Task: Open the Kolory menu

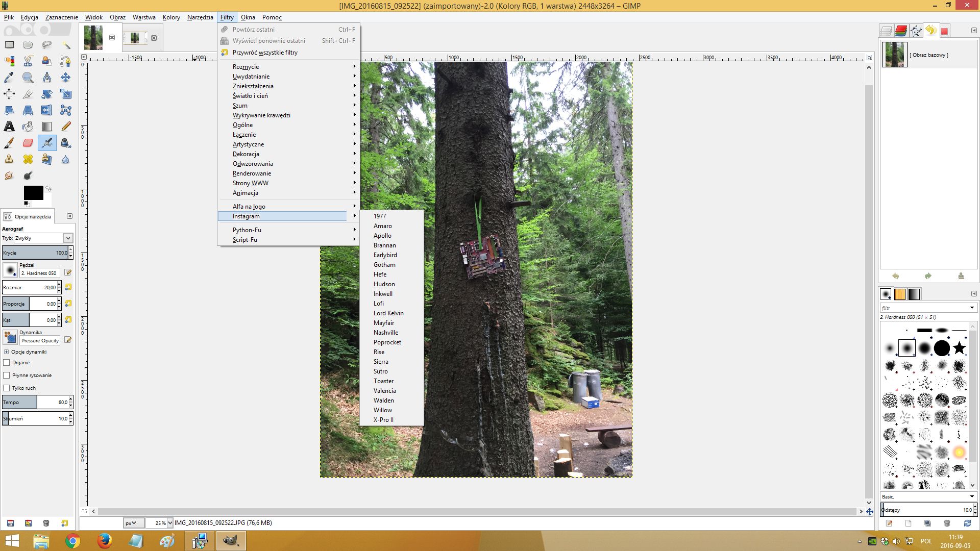Action: click(171, 17)
